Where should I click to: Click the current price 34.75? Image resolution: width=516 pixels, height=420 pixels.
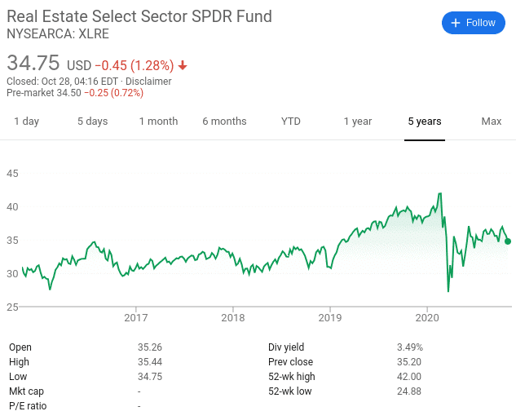click(33, 63)
